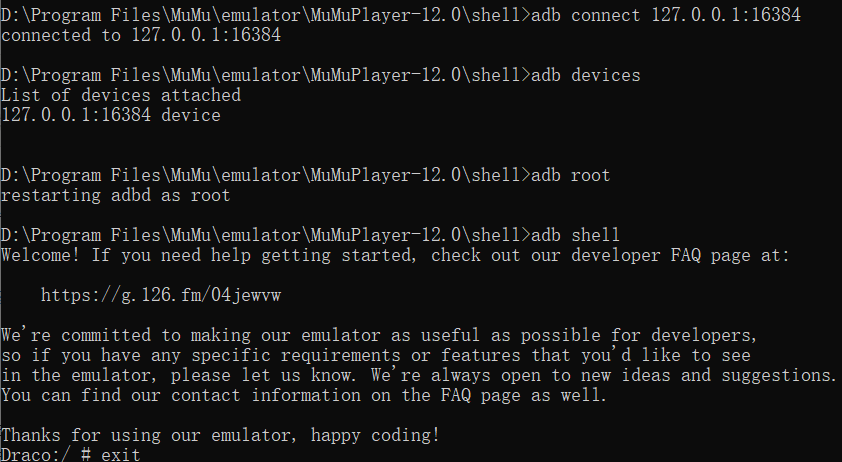Click the 'adb connect 127.0.0.1:16384' command text
Screen dimensions: 842x462
pos(666,15)
